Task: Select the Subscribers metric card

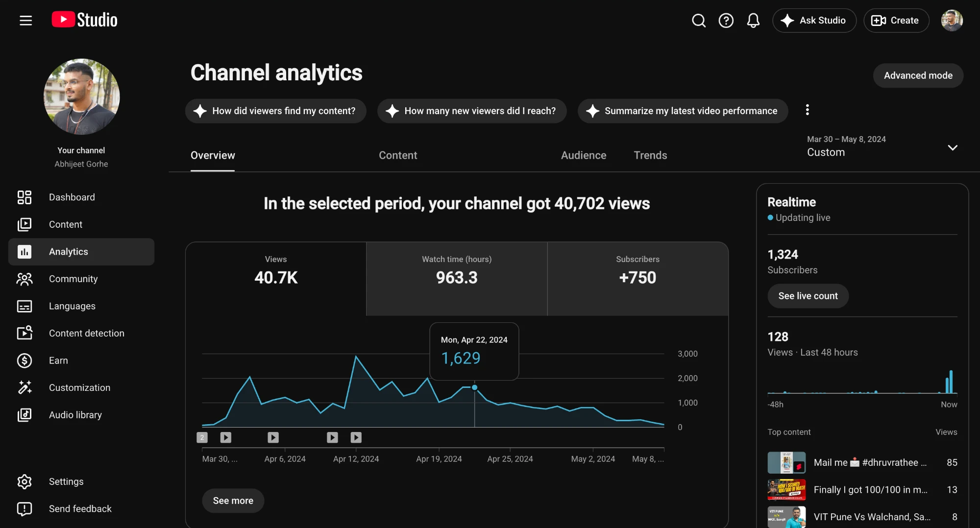Action: (637, 279)
